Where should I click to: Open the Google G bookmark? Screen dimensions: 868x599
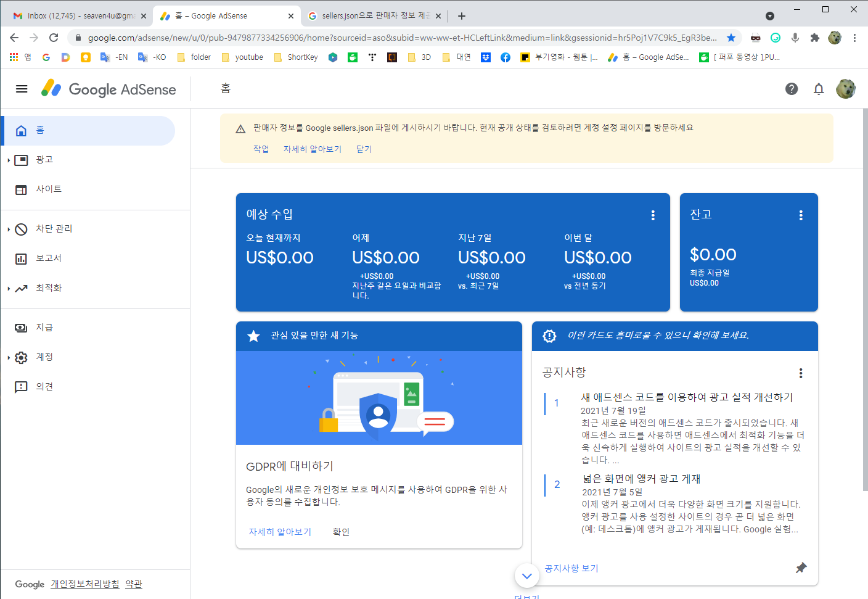(x=46, y=57)
